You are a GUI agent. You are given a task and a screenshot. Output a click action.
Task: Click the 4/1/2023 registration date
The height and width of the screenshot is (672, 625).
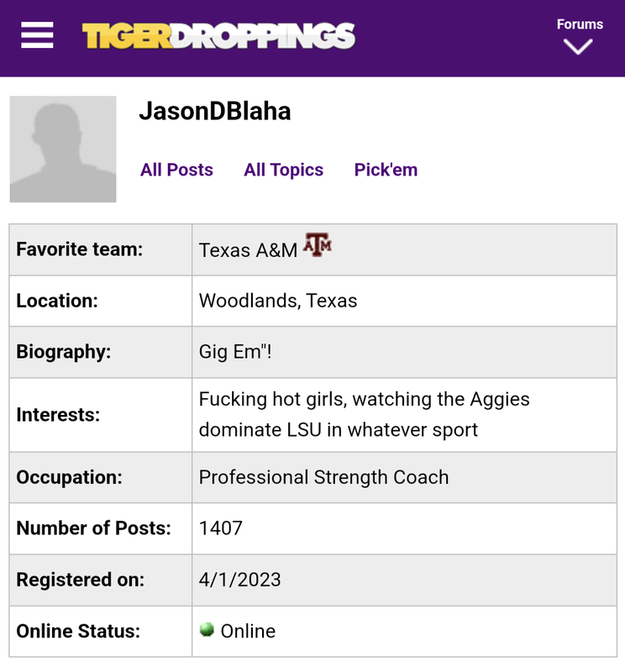[239, 580]
